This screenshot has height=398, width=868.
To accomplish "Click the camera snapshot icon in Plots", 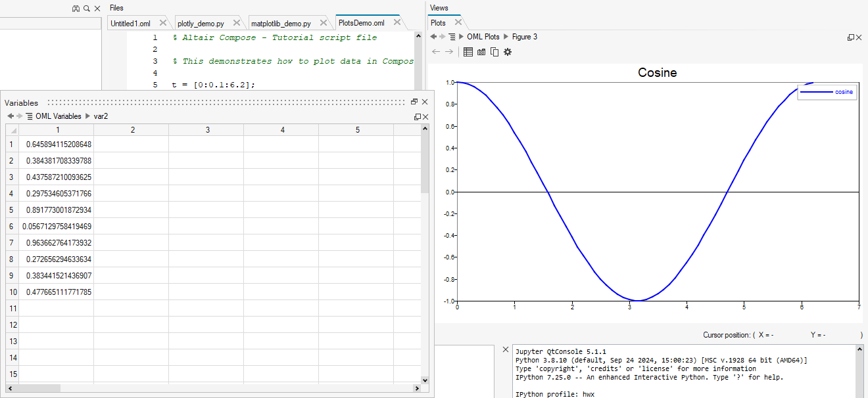I will pyautogui.click(x=481, y=52).
